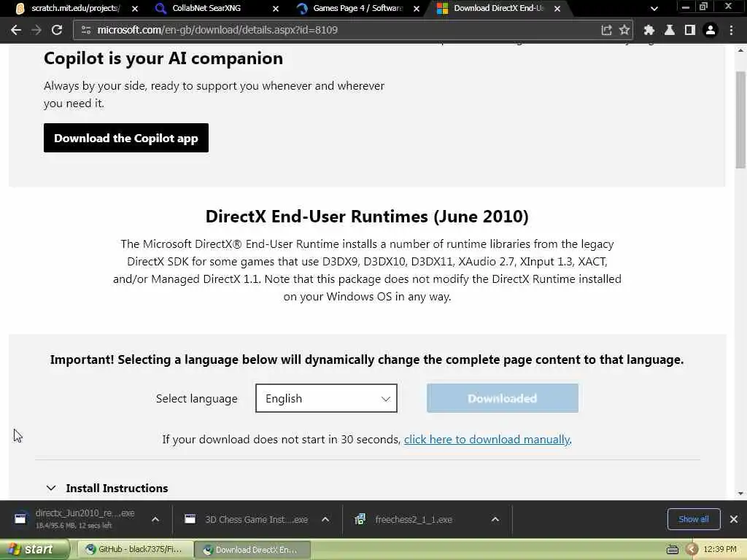Viewport: 747px width, 560px height.
Task: Open site information icon in address bar
Action: tap(86, 30)
